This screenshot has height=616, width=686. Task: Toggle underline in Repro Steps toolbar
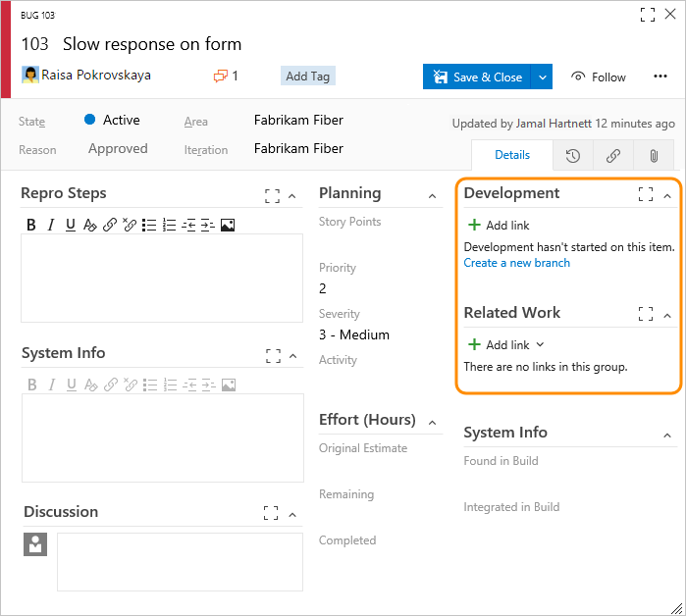pyautogui.click(x=70, y=225)
